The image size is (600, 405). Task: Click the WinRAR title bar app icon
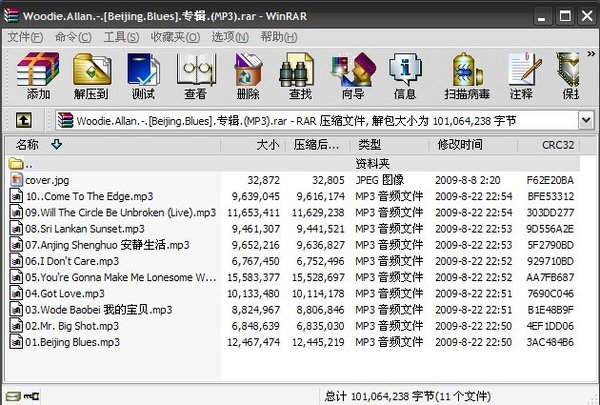click(x=11, y=16)
